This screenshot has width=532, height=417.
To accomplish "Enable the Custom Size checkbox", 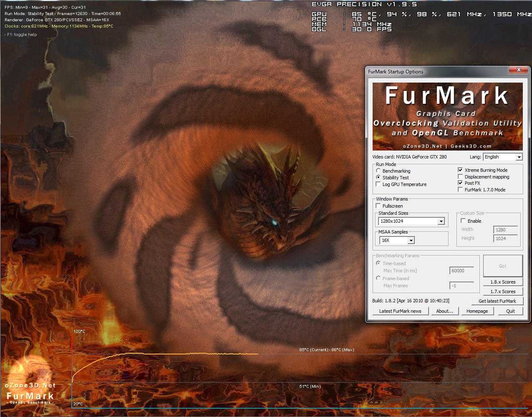I will [x=463, y=221].
